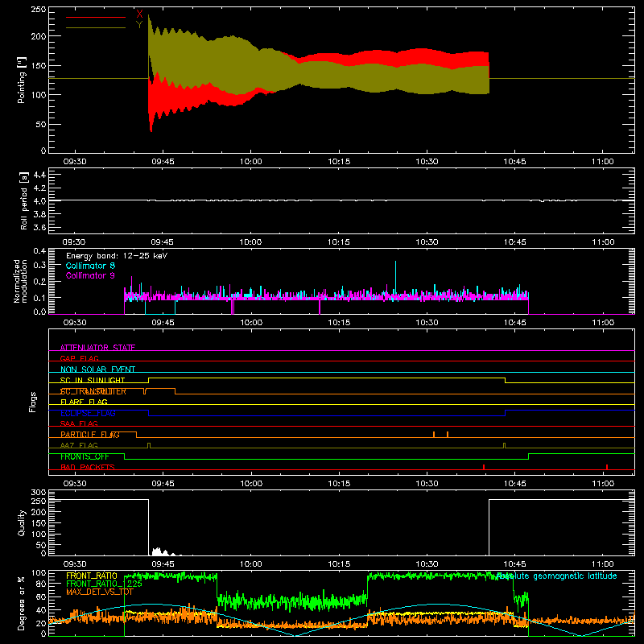Click BAD_PACKETS spike near 11:00

(607, 467)
